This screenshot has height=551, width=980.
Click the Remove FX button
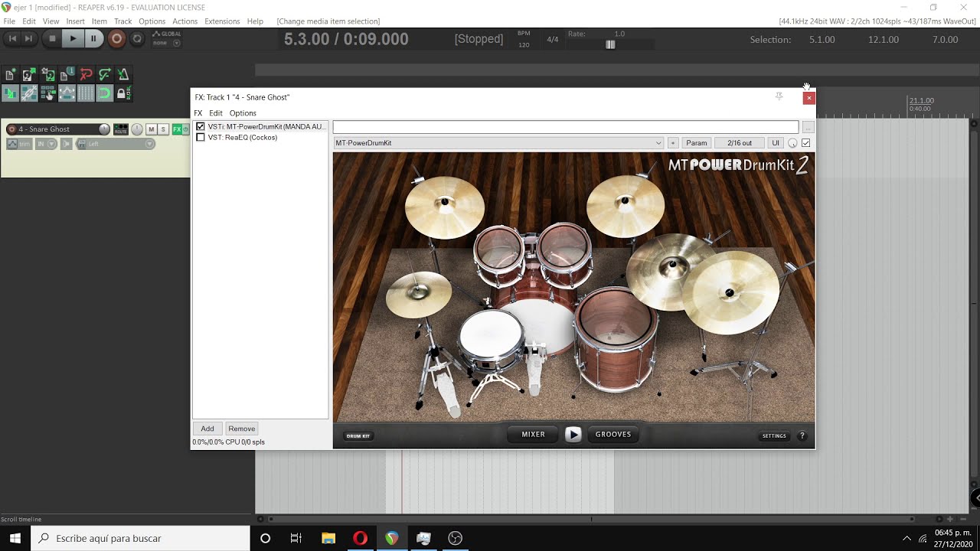(x=242, y=429)
